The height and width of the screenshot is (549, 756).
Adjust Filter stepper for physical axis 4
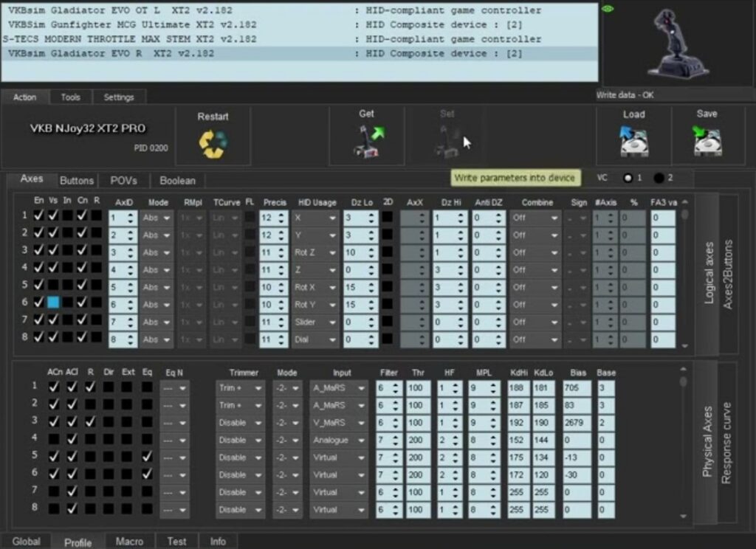tap(396, 440)
